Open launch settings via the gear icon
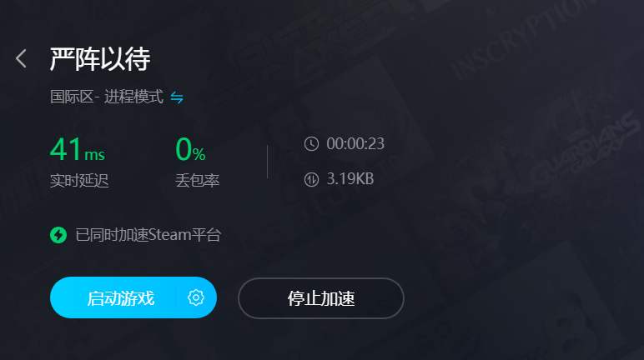The image size is (644, 360). pos(196,297)
